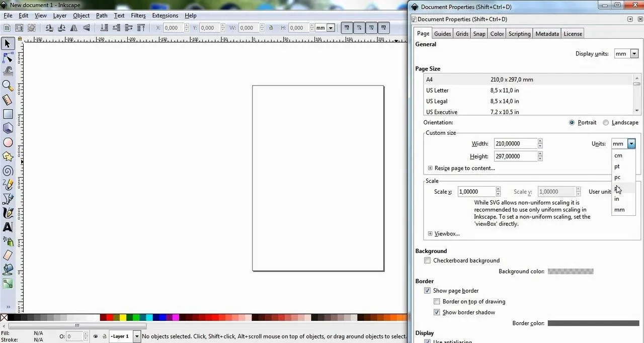Select Landscape orientation
The height and width of the screenshot is (343, 644).
pyautogui.click(x=606, y=123)
